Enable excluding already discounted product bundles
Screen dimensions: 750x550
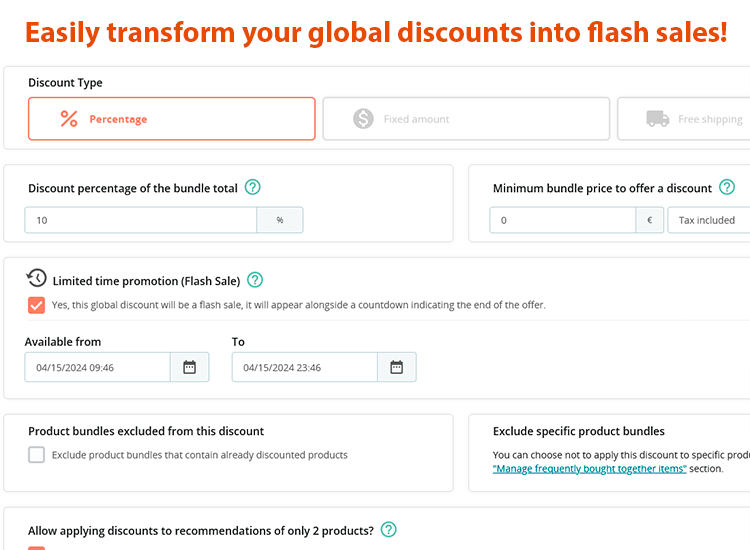tap(37, 455)
